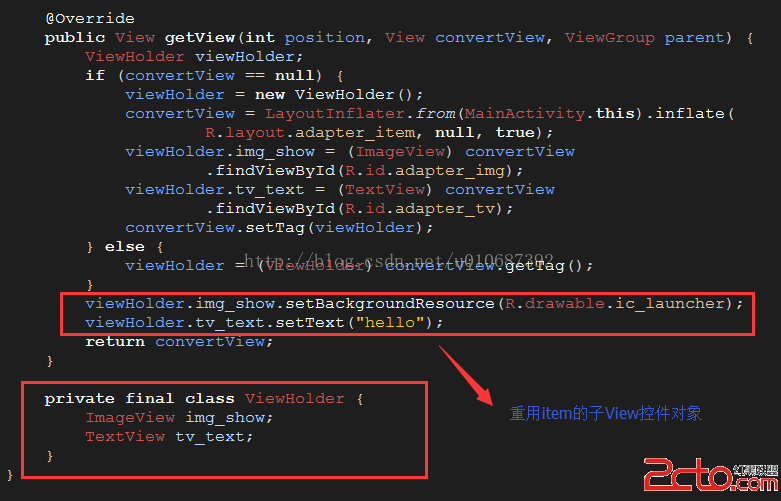The height and width of the screenshot is (501, 781).
Task: Click the 'true' argument of inflate
Action: [x=515, y=133]
